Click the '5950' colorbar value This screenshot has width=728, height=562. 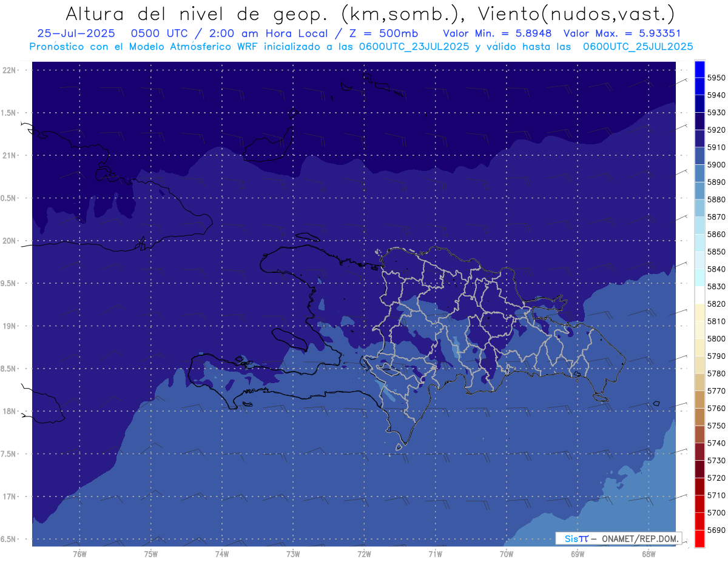click(716, 78)
